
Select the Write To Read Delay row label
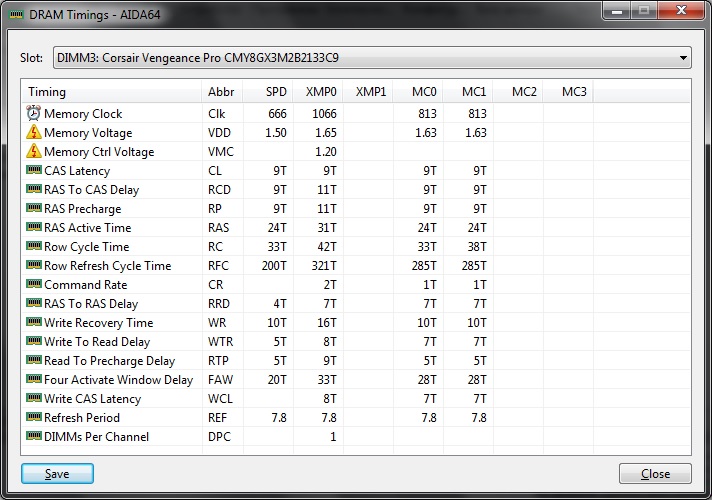click(x=97, y=342)
